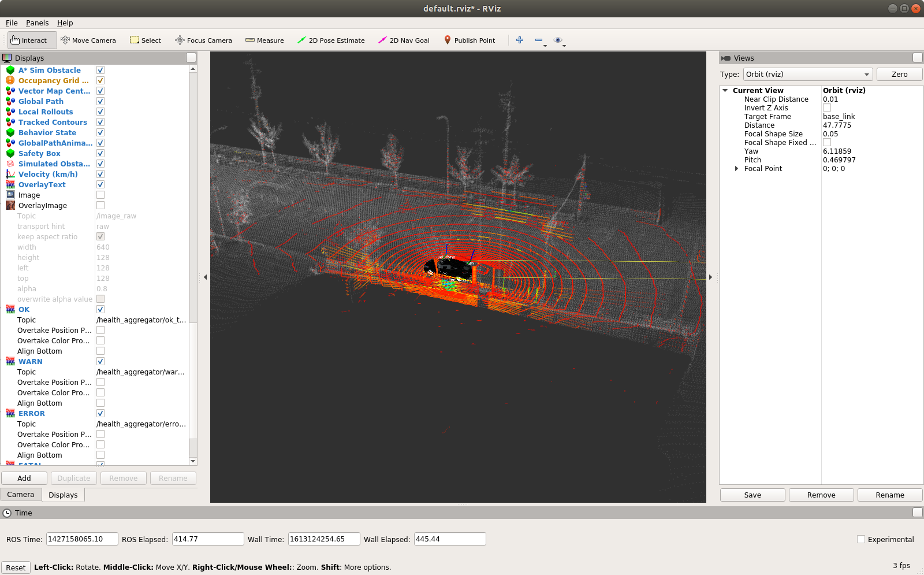Click the A* Sim Obstacle green cube icon

coord(10,70)
